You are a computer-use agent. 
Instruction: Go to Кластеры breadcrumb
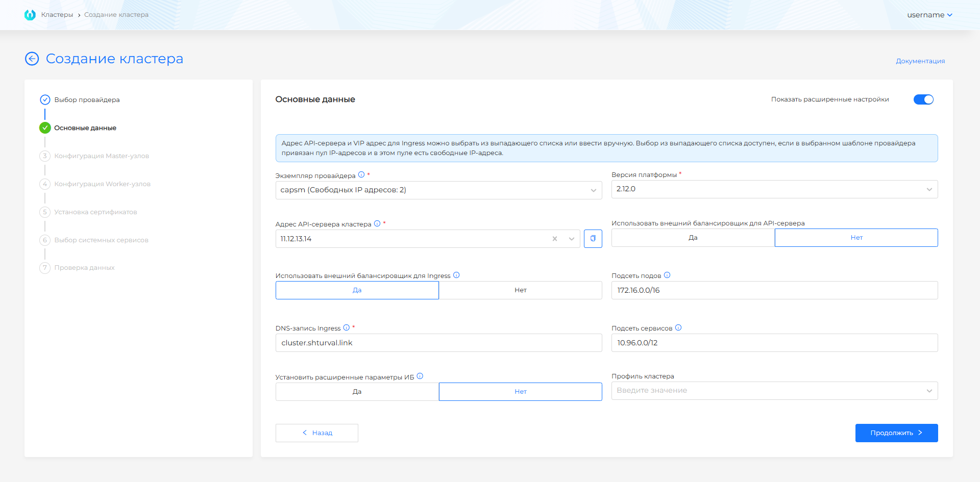[x=57, y=15]
